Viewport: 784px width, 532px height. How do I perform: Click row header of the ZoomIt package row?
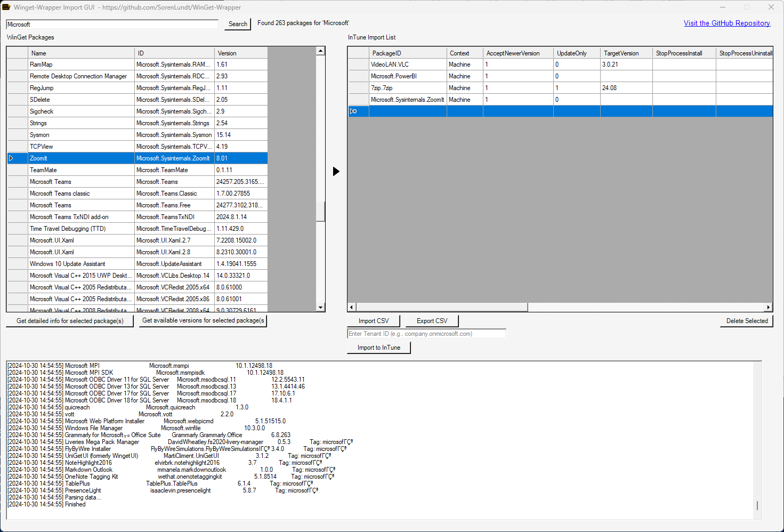pyautogui.click(x=17, y=158)
